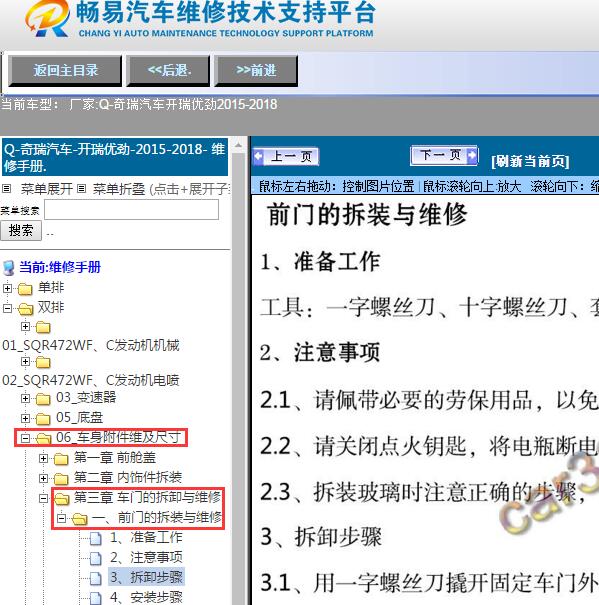Expand the 05_底盘 node
599x605 pixels.
pyautogui.click(x=25, y=418)
